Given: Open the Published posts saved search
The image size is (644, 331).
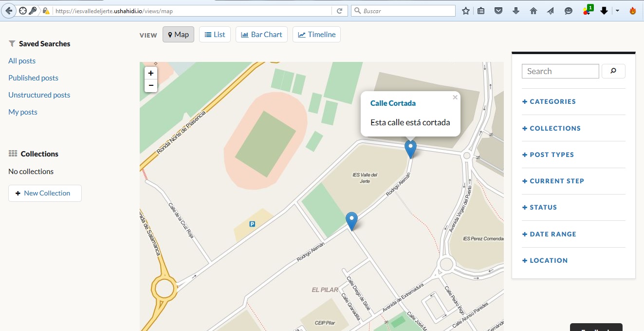Looking at the screenshot, I should (x=33, y=78).
